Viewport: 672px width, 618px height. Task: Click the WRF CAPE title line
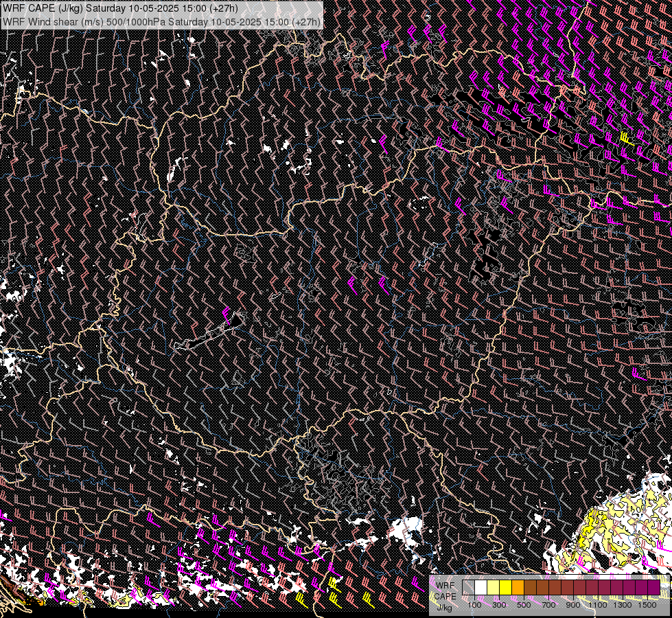pyautogui.click(x=120, y=8)
